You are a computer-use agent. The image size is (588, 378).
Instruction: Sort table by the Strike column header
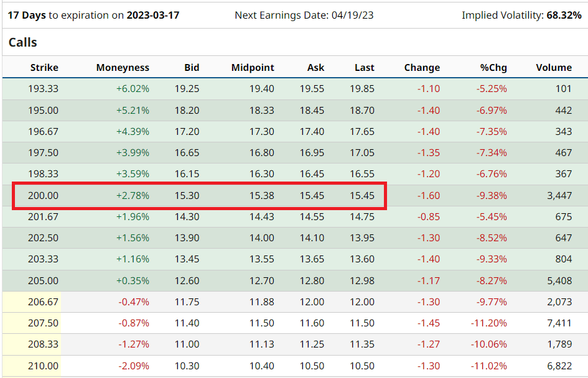pyautogui.click(x=44, y=68)
